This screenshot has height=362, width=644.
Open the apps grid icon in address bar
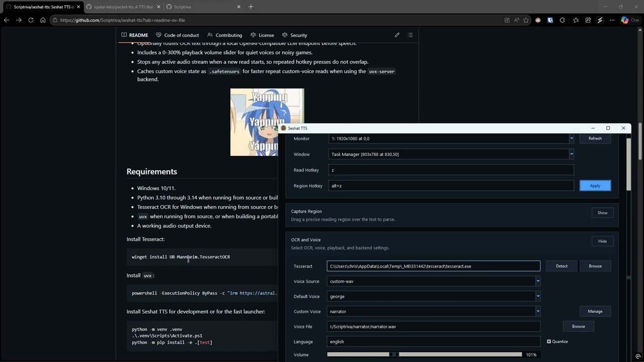point(507,20)
